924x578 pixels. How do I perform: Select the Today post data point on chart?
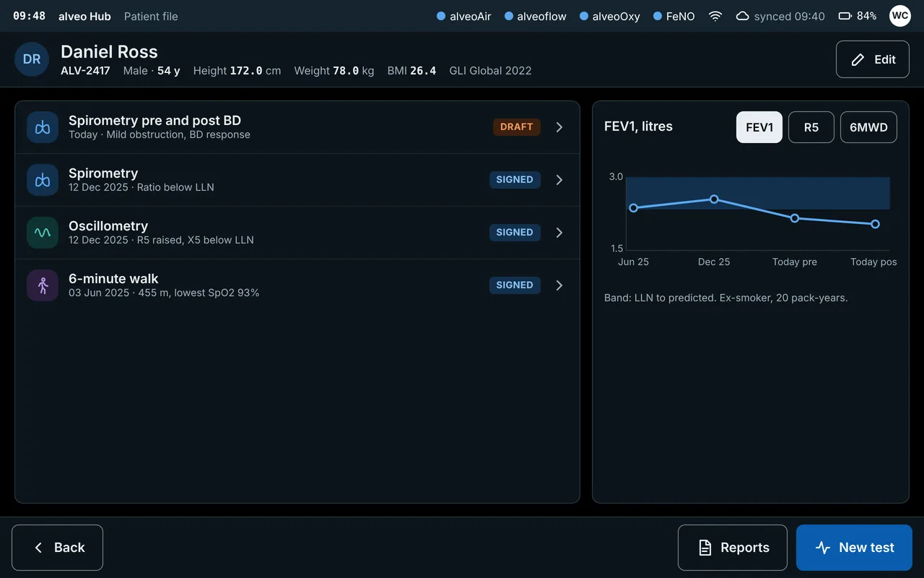(x=875, y=224)
